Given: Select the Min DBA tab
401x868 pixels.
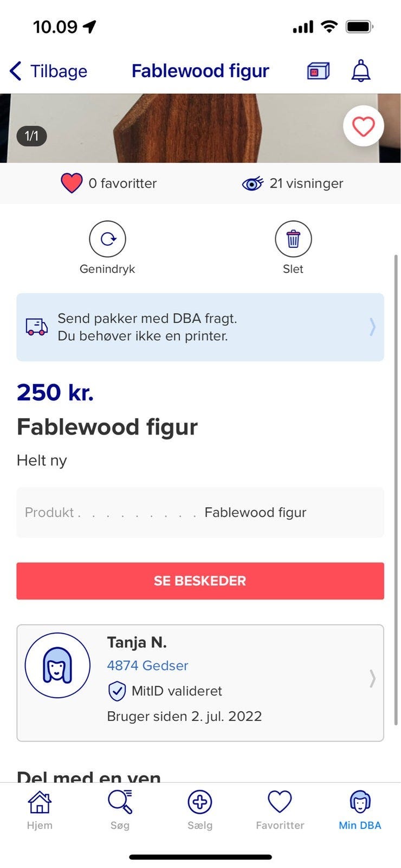Looking at the screenshot, I should click(x=360, y=810).
